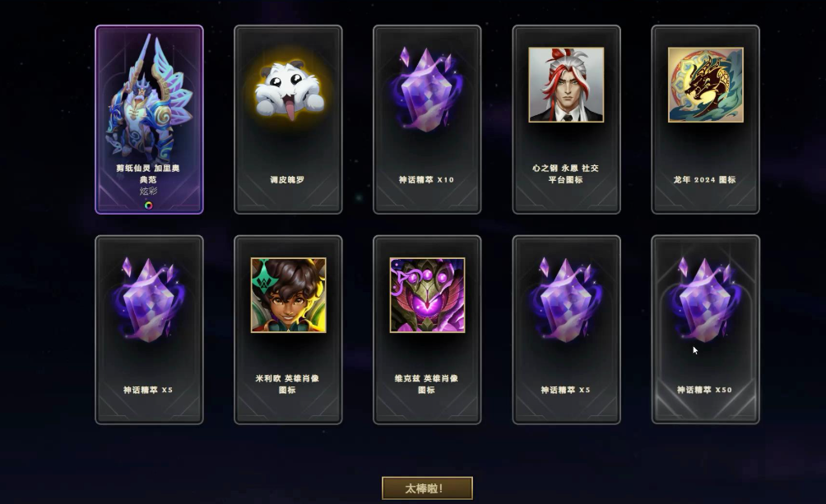Click the 炫彩 chroma label
Viewport: 826px width, 504px height.
click(x=149, y=192)
